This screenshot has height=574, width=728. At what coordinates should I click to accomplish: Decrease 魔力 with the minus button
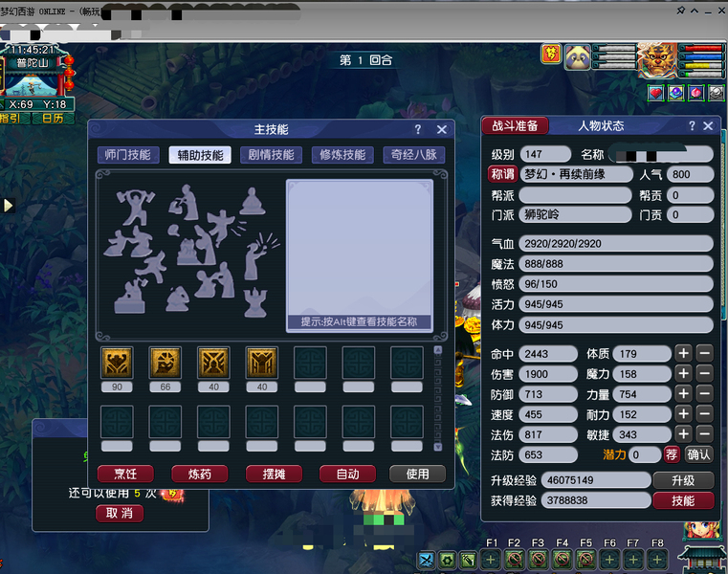tap(704, 374)
